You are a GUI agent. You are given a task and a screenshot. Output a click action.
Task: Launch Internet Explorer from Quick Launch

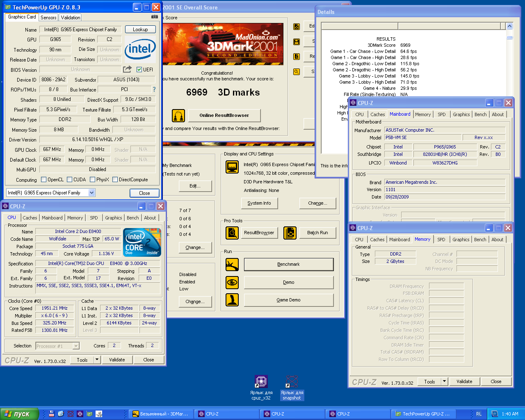click(x=61, y=414)
